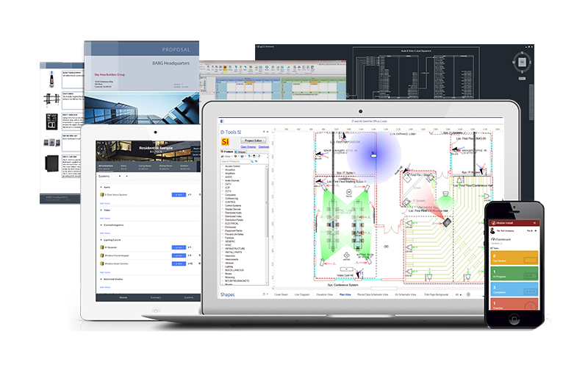Follow the Open Drawing link
Screen dimensions: 588x368
click(x=248, y=146)
